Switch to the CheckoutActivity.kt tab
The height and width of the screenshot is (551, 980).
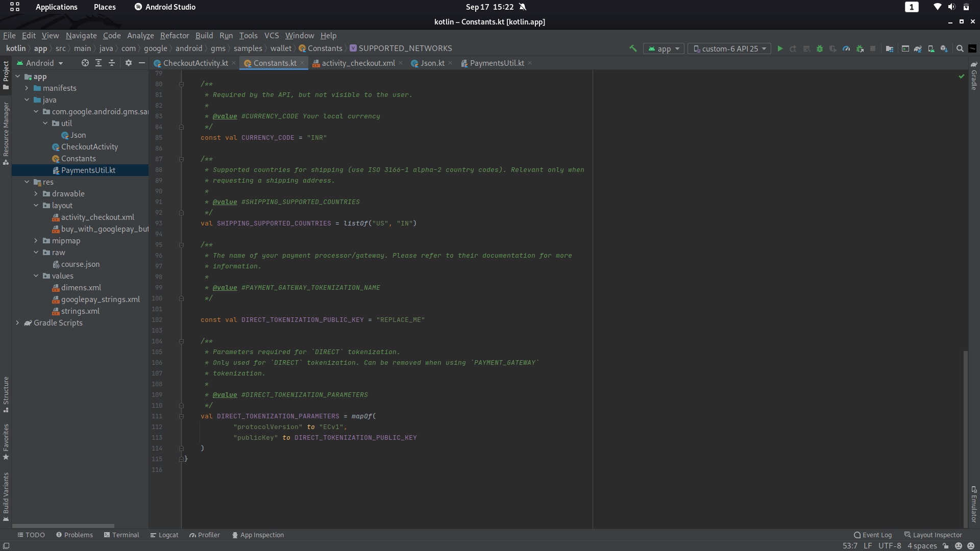pos(195,63)
